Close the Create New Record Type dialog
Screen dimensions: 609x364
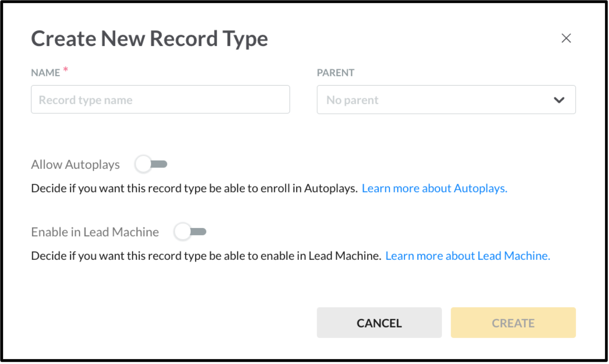pyautogui.click(x=566, y=38)
